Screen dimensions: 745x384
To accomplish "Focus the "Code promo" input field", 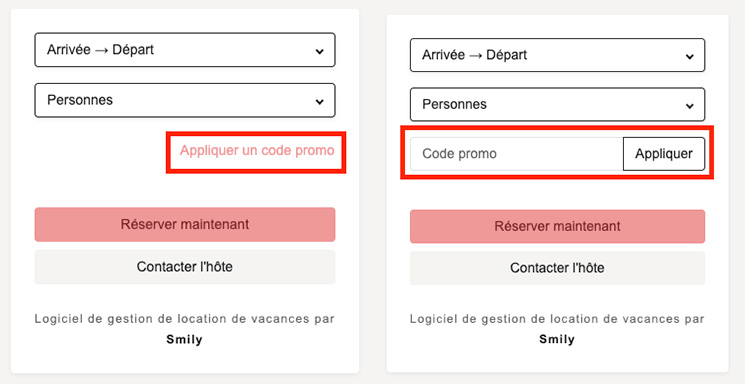I will (x=516, y=154).
